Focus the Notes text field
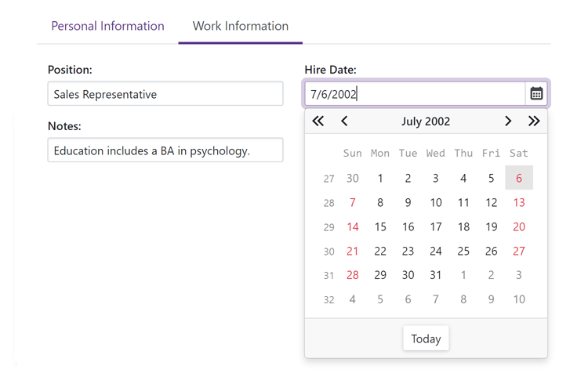Image resolution: width=588 pixels, height=373 pixels. coord(165,150)
